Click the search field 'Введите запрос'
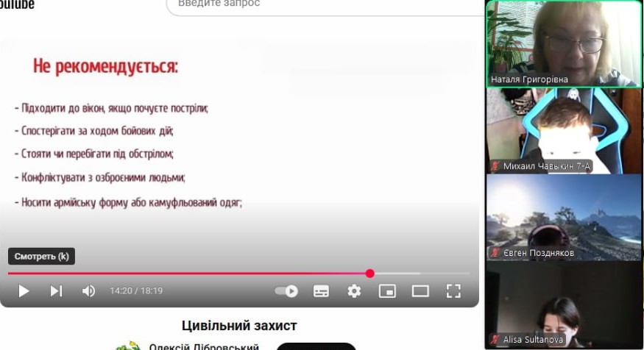This screenshot has height=350, width=644. [x=325, y=5]
